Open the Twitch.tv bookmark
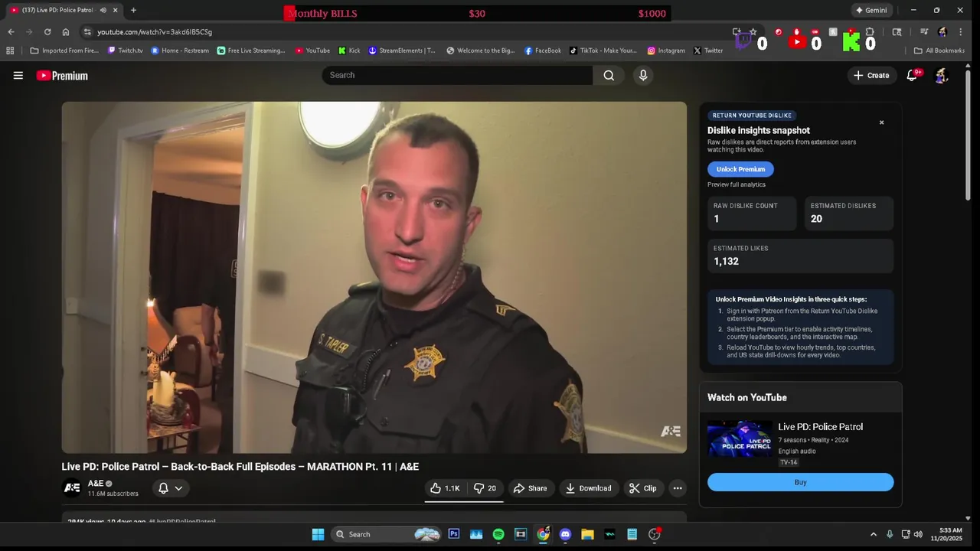Image resolution: width=980 pixels, height=551 pixels. (126, 51)
